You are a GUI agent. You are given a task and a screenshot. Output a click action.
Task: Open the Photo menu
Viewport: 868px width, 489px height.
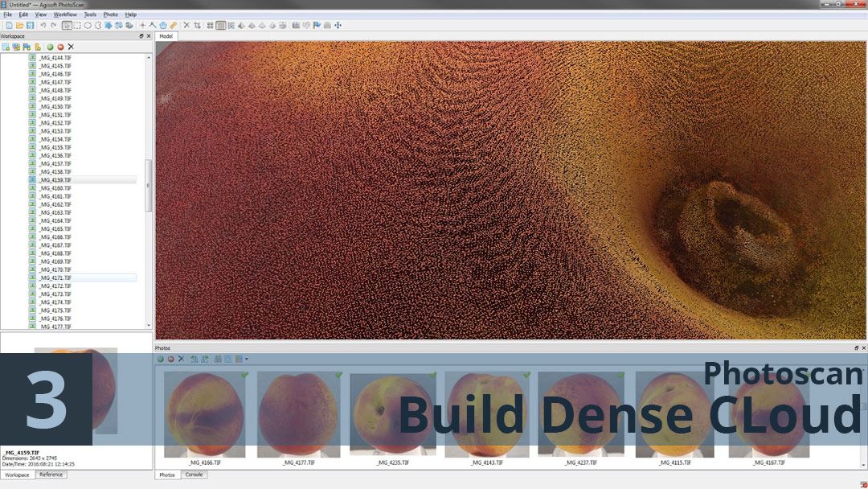[111, 14]
